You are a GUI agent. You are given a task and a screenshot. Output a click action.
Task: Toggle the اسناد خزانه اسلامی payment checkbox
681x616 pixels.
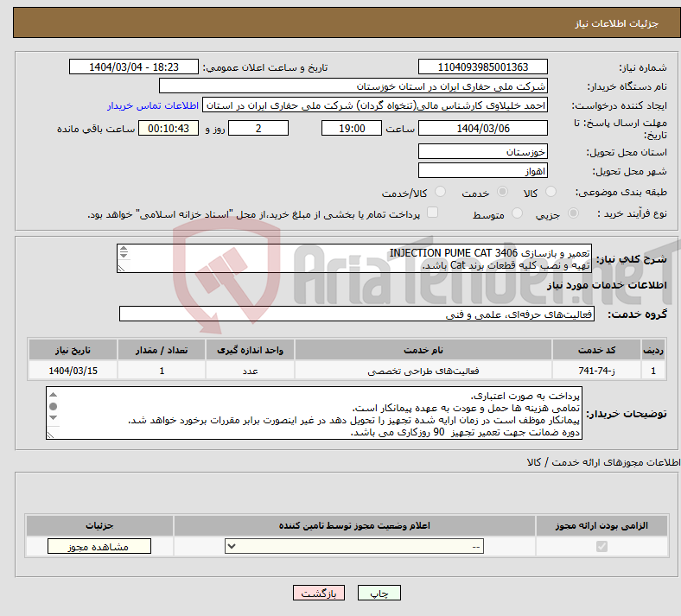(x=433, y=213)
